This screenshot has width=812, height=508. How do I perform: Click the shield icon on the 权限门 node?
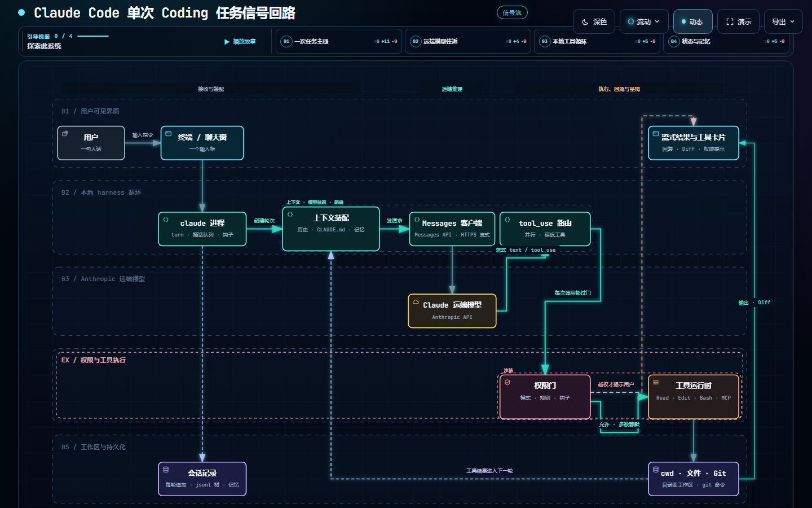(x=507, y=382)
